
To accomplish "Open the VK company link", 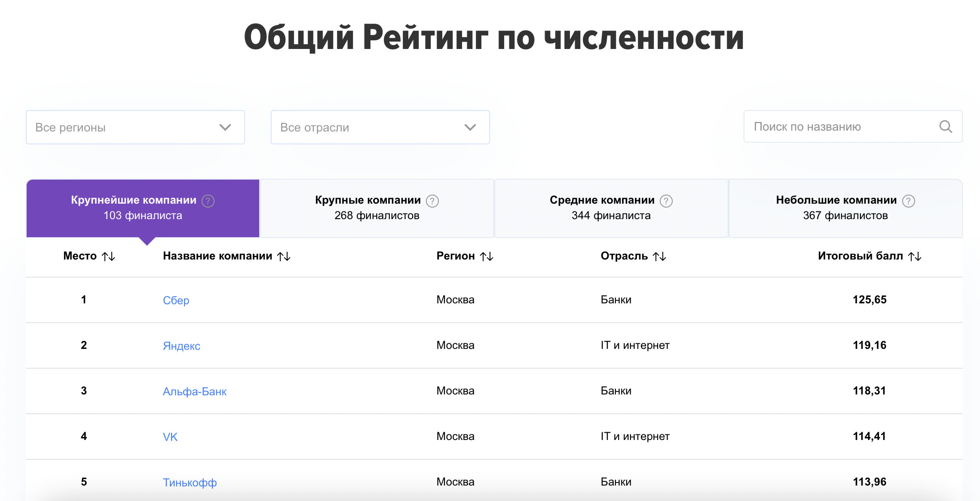I will click(170, 437).
